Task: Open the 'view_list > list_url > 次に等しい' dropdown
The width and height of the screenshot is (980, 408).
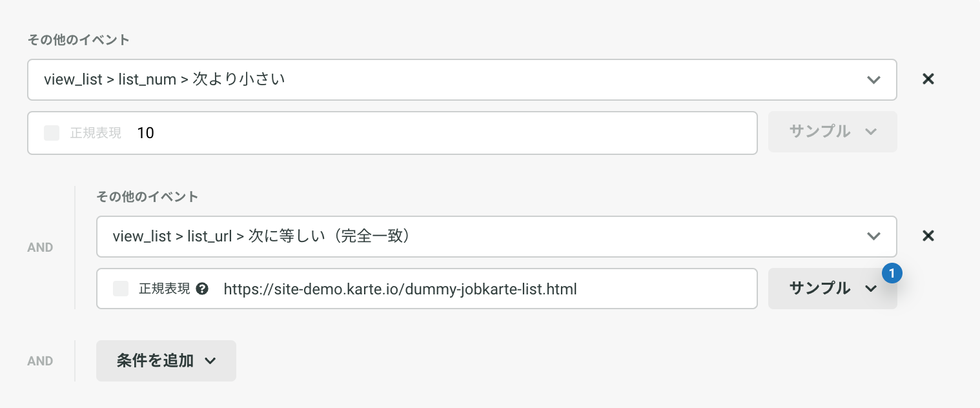Action: tap(496, 236)
